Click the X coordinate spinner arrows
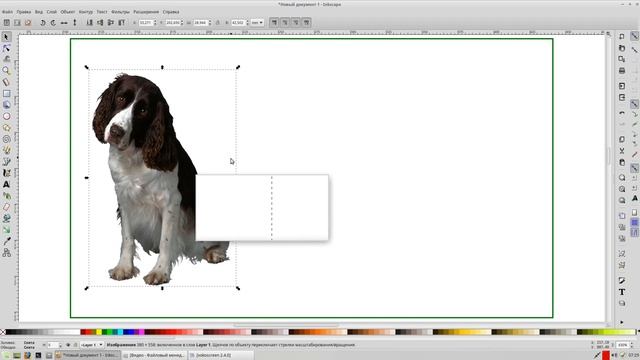Screen dimensions: 640x360 [x=155, y=22]
